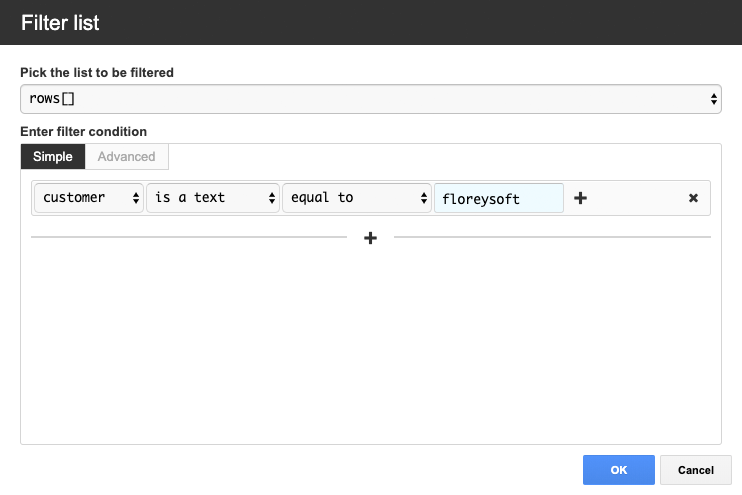Screen dimensions: 742x495
Task: Cancel the Filter list dialog
Action: pos(696,470)
